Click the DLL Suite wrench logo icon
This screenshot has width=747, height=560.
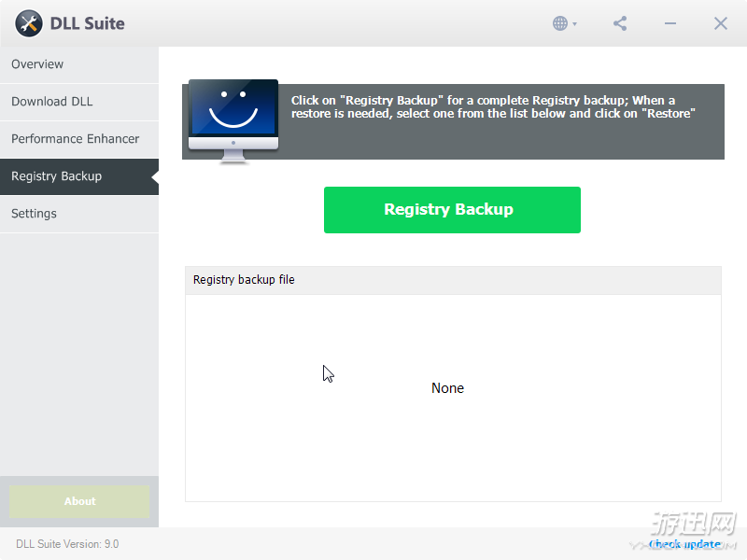pyautogui.click(x=29, y=23)
